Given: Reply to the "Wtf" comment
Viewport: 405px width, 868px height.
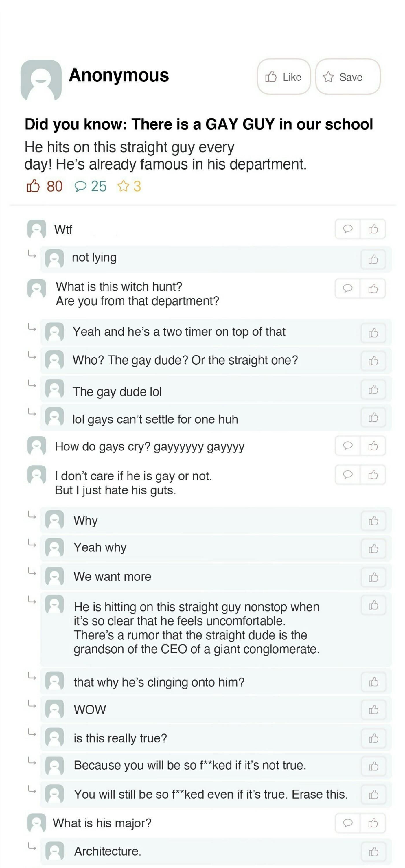Looking at the screenshot, I should coord(347,229).
